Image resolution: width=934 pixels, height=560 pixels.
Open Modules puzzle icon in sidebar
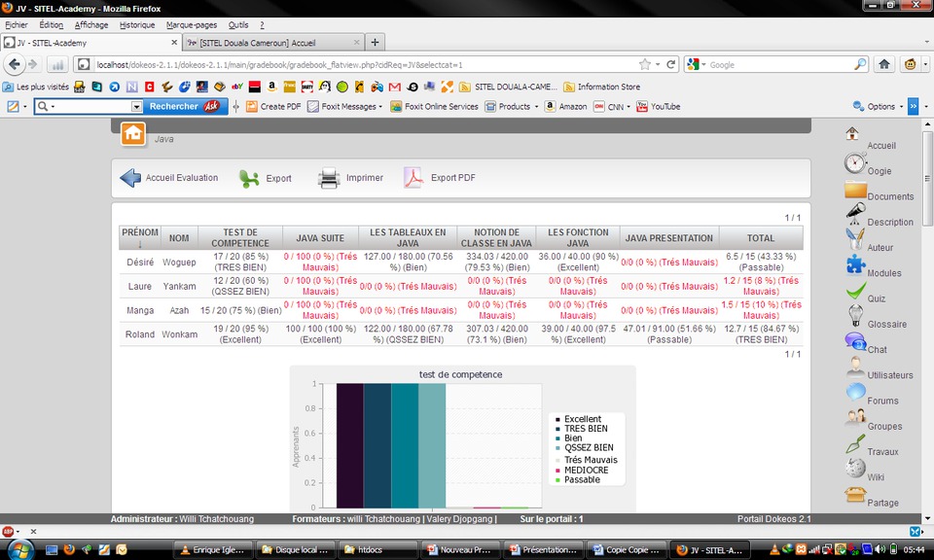[x=855, y=264]
